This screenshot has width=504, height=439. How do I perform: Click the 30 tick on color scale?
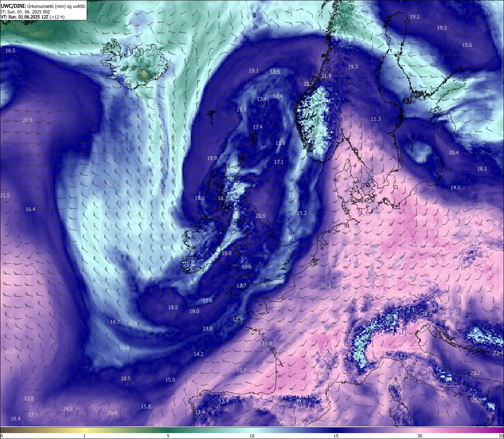pyautogui.click(x=420, y=436)
